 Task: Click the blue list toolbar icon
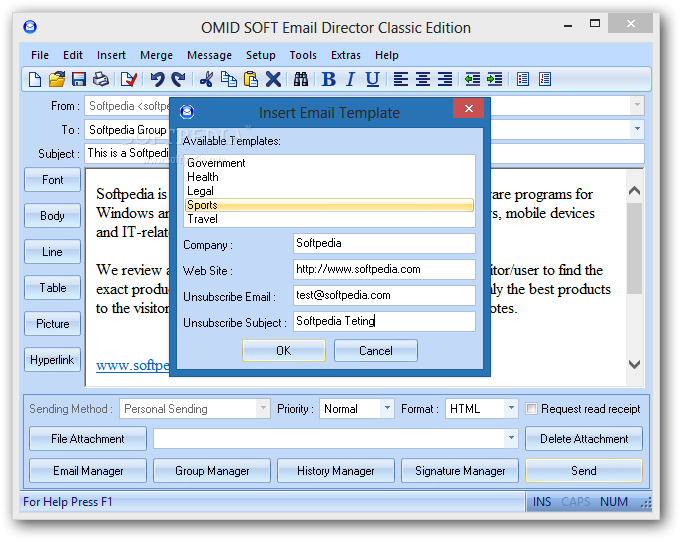point(523,79)
